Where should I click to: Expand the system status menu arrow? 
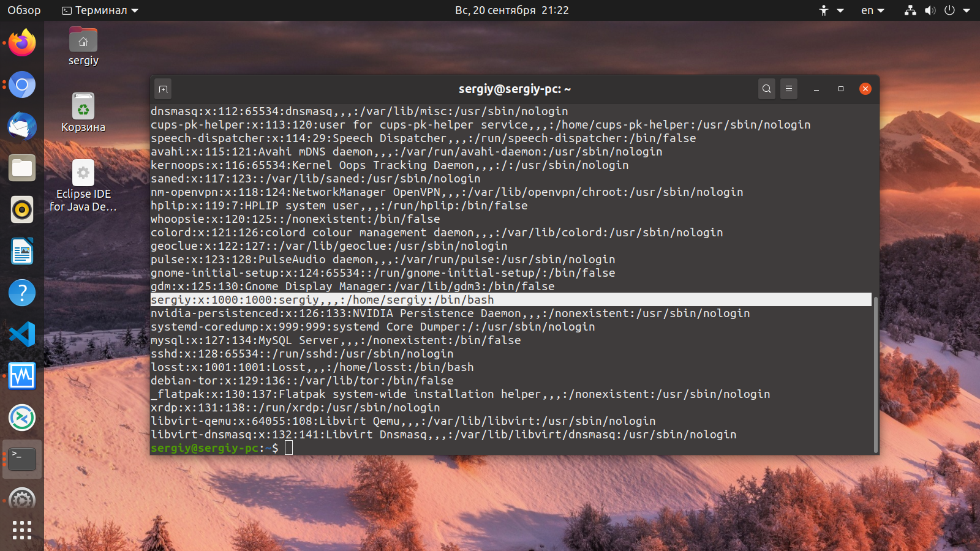[x=967, y=10]
